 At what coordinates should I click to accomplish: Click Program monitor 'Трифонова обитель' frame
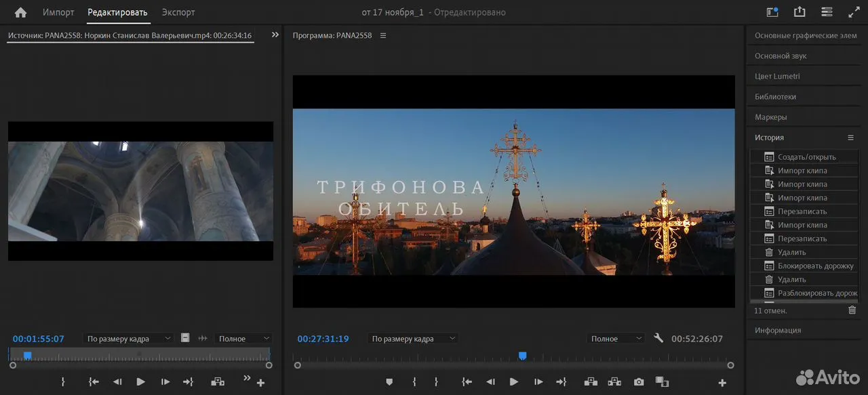coord(514,192)
